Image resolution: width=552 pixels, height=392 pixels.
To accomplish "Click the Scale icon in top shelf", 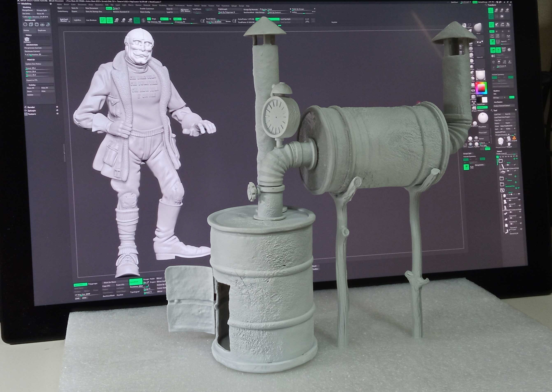I will pos(123,20).
